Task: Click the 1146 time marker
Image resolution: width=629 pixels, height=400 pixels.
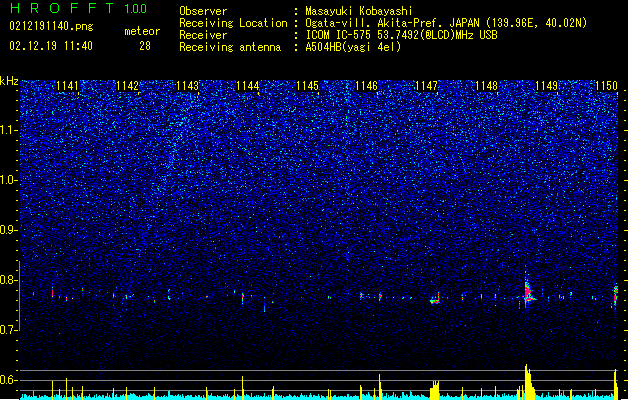Action: click(x=367, y=86)
